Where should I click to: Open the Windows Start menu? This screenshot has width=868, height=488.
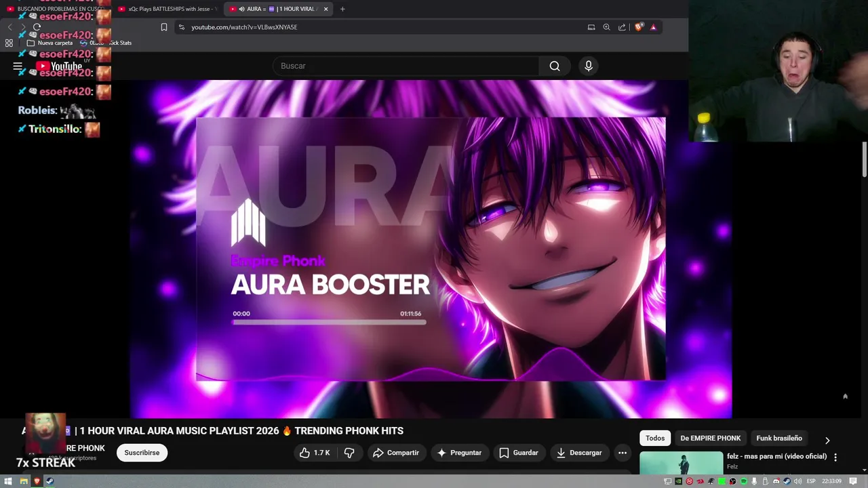[8, 481]
